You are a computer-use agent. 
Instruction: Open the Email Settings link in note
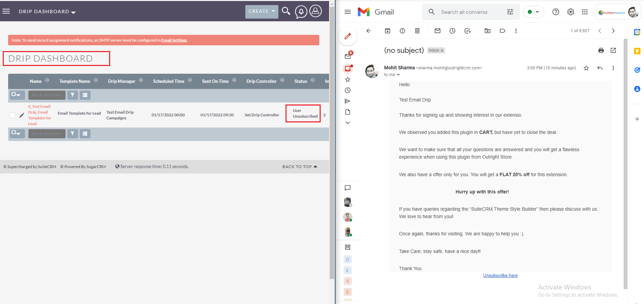[174, 40]
